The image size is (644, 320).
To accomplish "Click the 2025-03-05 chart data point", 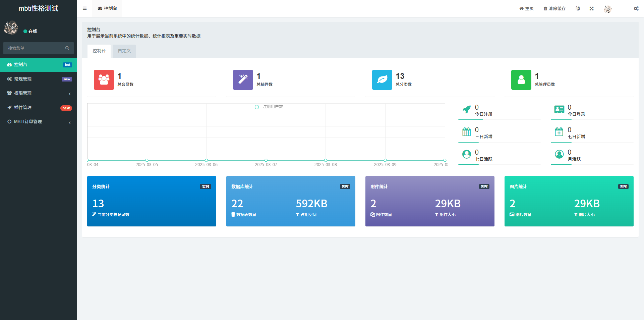I will (x=147, y=160).
